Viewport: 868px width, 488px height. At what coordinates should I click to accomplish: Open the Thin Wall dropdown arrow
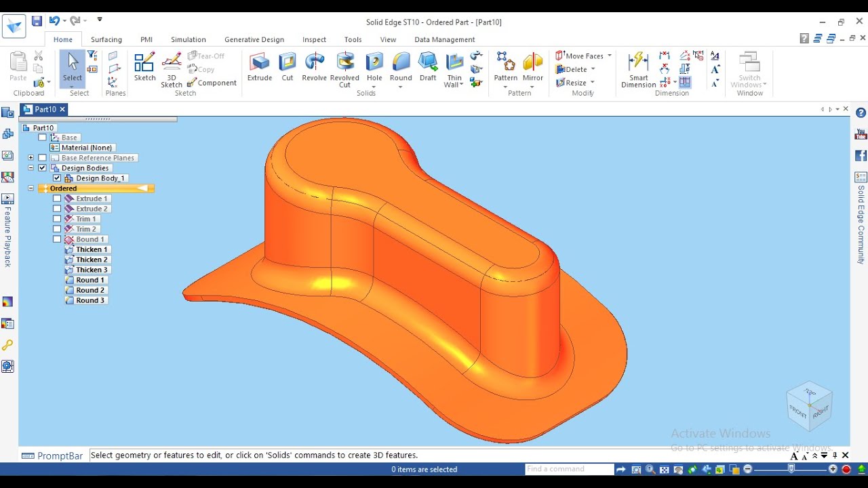tap(462, 85)
